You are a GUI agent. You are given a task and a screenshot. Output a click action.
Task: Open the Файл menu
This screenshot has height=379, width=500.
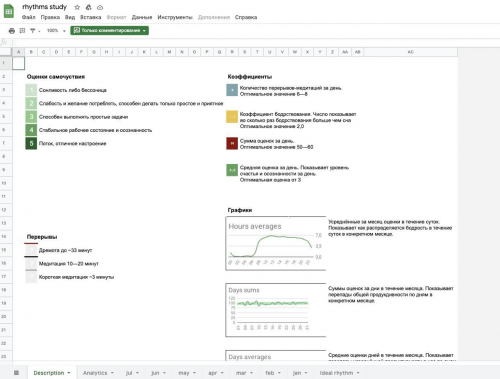pyautogui.click(x=29, y=17)
